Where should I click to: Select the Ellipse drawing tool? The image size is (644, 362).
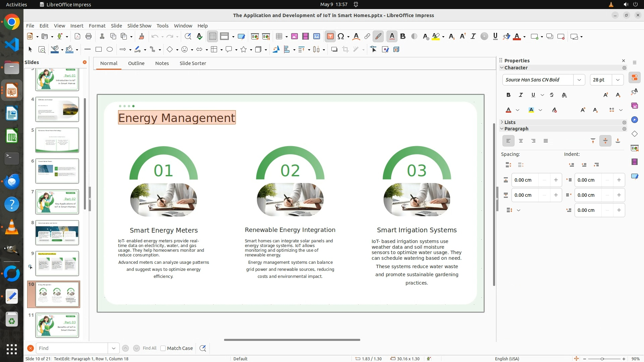(x=110, y=50)
